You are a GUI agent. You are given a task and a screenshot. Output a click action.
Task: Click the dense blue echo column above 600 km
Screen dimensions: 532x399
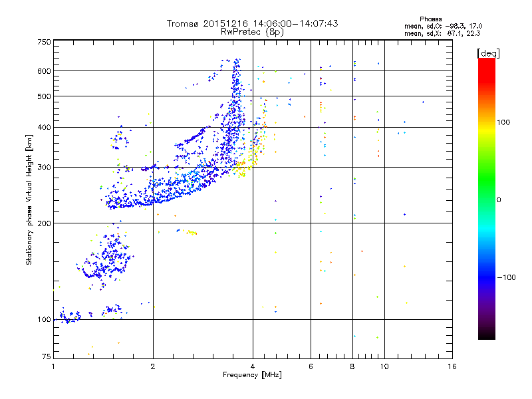237,65
